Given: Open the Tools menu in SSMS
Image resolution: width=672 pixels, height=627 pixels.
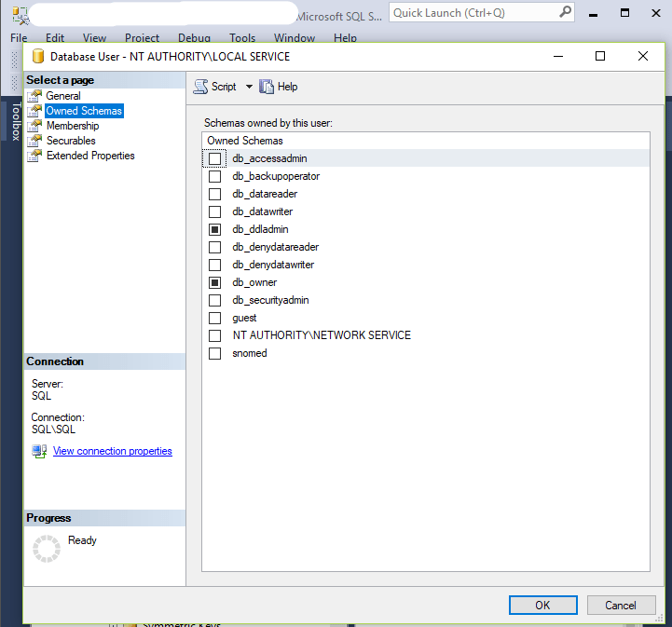Looking at the screenshot, I should coord(242,37).
